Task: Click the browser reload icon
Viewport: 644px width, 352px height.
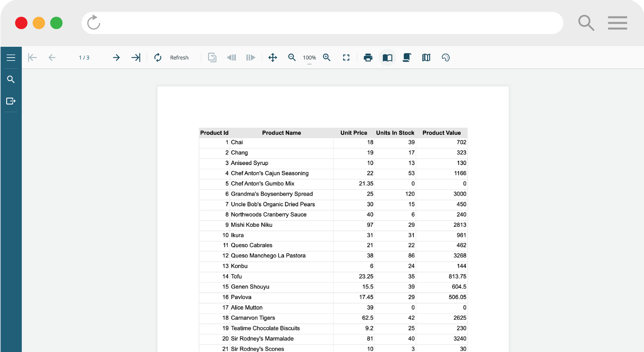Action: [94, 23]
